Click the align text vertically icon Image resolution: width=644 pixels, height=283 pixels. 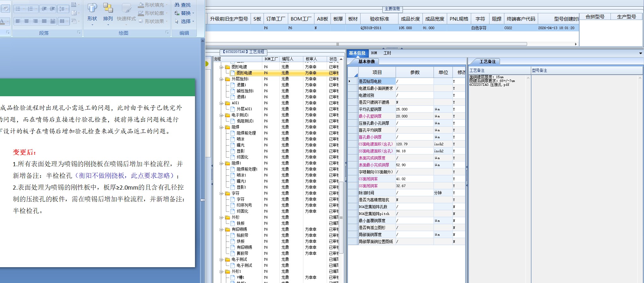click(74, 13)
